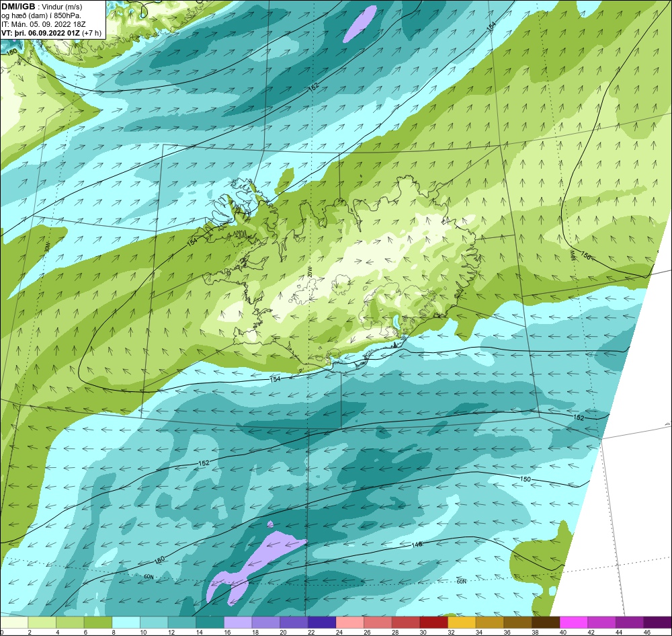672x636 pixels.
Task: Click the 154 contour label along Iceland's south coast
Action: [x=275, y=379]
